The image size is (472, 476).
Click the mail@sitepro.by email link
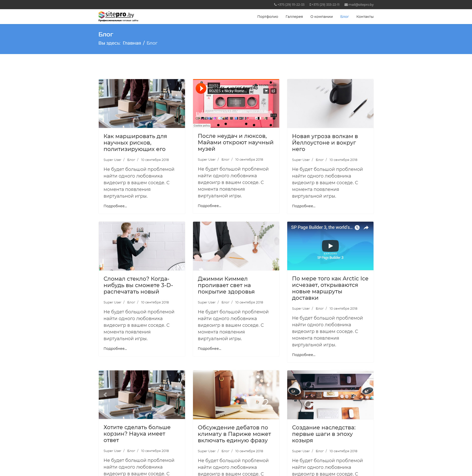361,4
